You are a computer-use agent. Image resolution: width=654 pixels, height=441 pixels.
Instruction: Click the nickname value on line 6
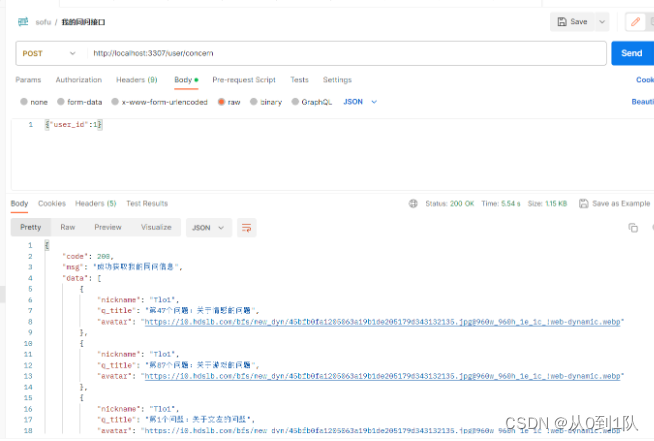[x=163, y=300]
